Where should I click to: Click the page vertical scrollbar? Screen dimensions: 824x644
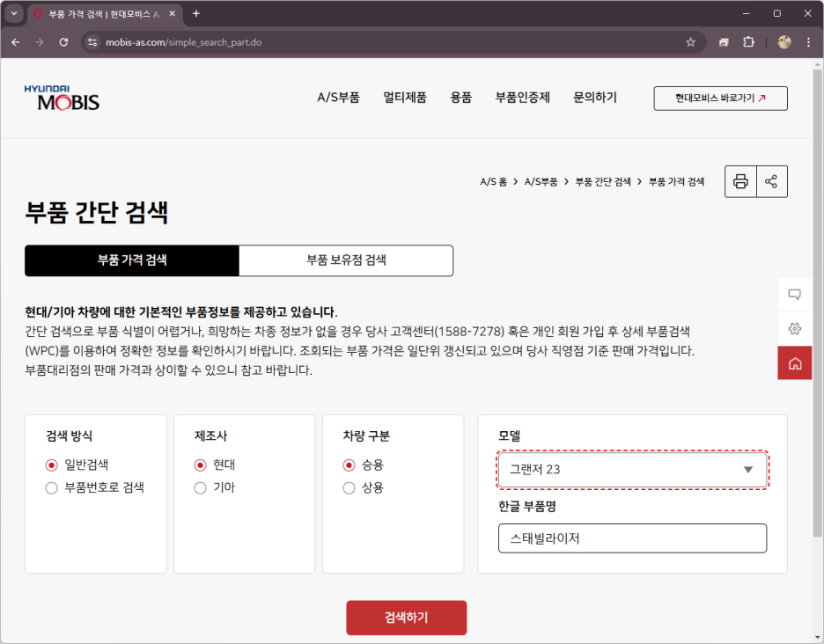point(817,303)
